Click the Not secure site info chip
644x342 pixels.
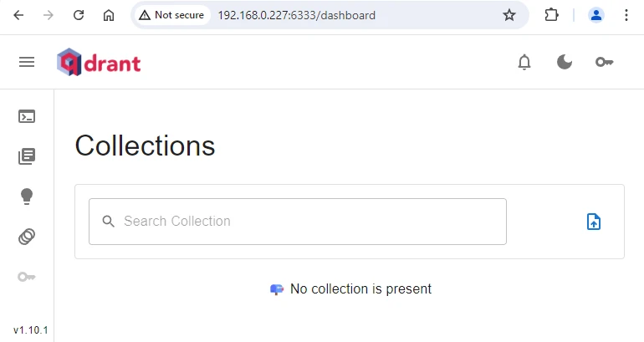pyautogui.click(x=171, y=15)
